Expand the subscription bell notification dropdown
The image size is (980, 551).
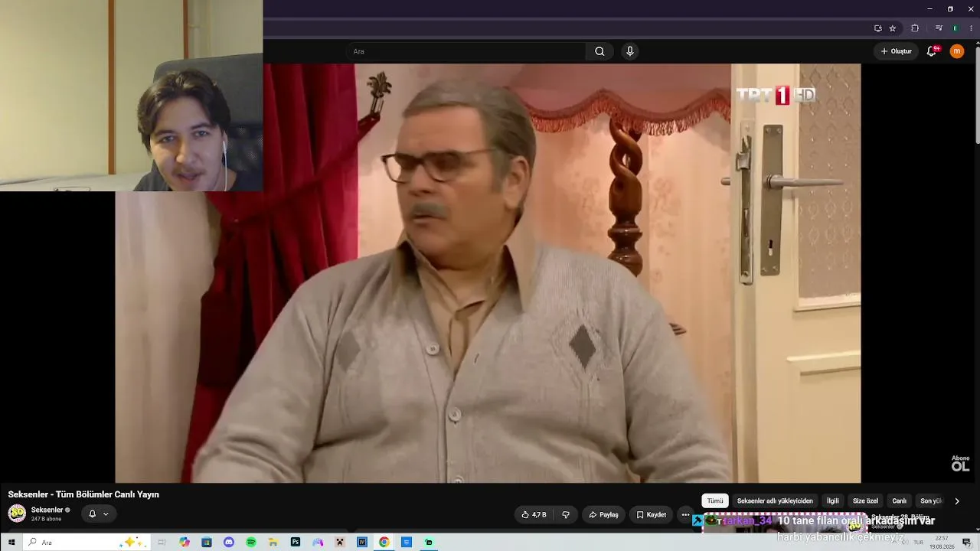tap(98, 514)
